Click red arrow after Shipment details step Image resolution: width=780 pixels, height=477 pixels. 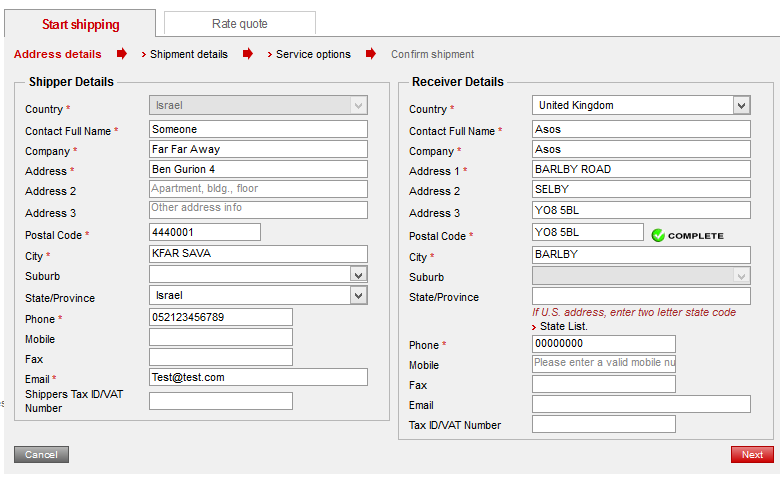[248, 54]
